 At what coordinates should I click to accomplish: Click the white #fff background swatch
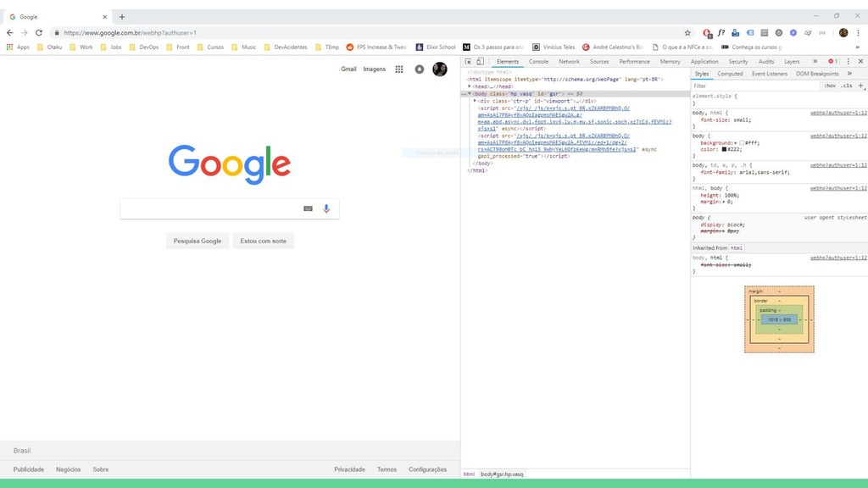tap(742, 142)
